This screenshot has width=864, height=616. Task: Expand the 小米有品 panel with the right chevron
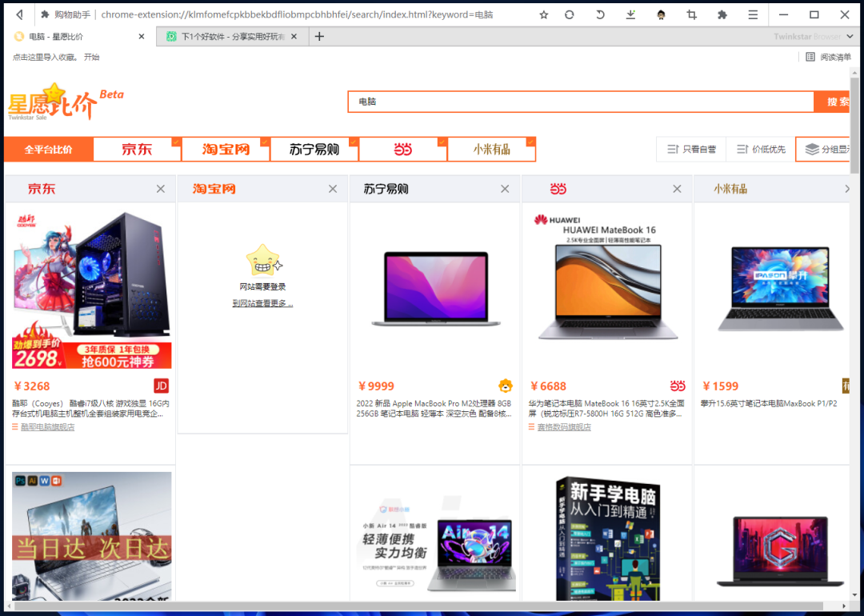[x=846, y=188]
